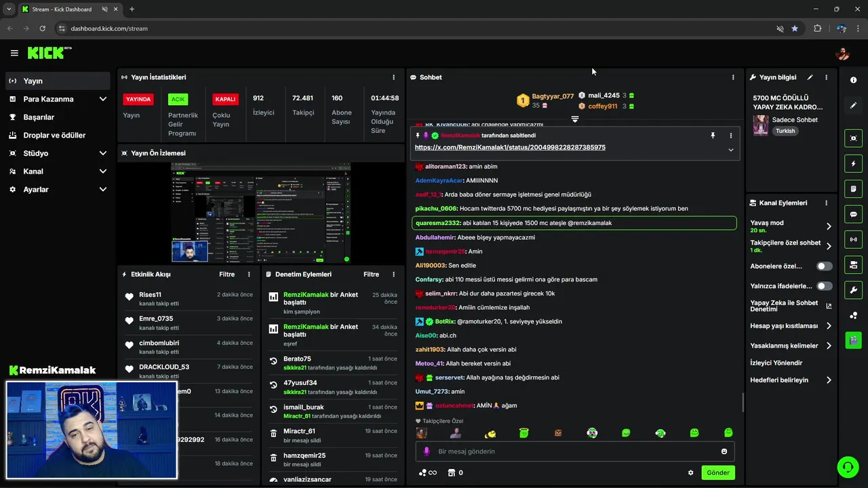The height and width of the screenshot is (488, 868).
Task: Open the pinned x.com RemziKamalak1 link
Action: click(x=510, y=147)
